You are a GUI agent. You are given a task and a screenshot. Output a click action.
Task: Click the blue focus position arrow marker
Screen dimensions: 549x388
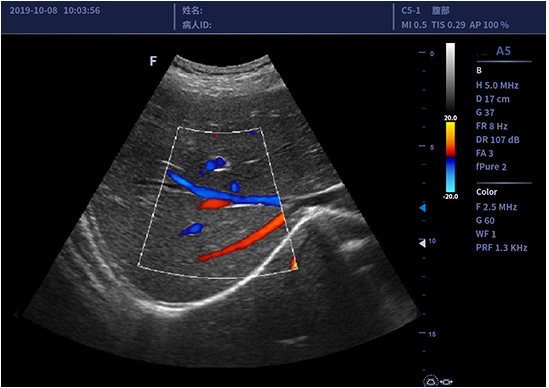[x=423, y=208]
